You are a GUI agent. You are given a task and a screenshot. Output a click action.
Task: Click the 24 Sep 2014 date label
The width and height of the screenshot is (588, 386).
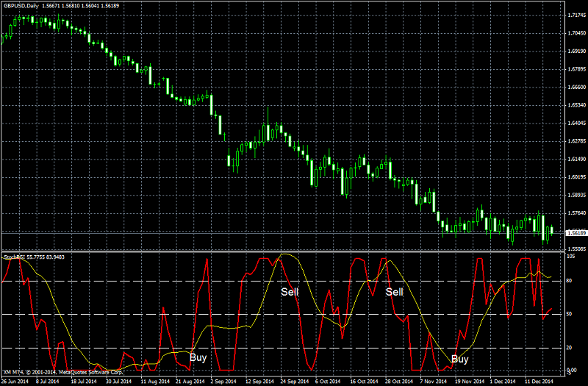(x=295, y=382)
